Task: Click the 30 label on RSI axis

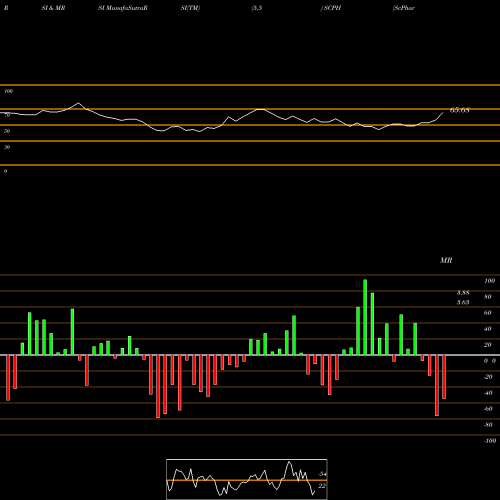Action: click(x=7, y=147)
